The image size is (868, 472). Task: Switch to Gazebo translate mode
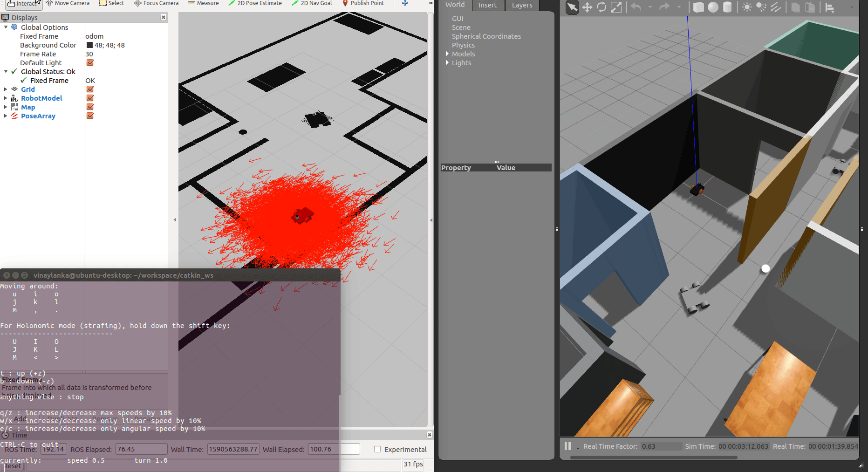[587, 7]
